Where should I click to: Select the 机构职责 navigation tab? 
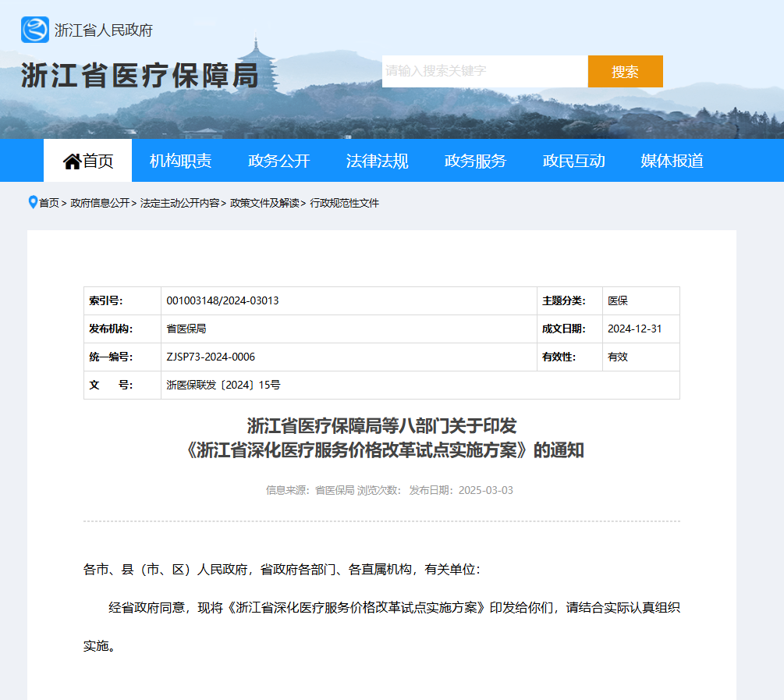click(179, 160)
